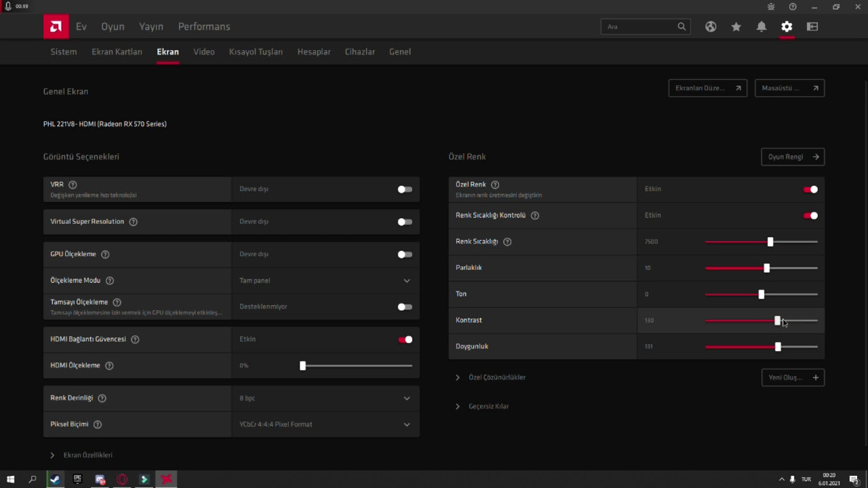Open the notifications bell icon
Screen dimensions: 868x488
(762, 26)
